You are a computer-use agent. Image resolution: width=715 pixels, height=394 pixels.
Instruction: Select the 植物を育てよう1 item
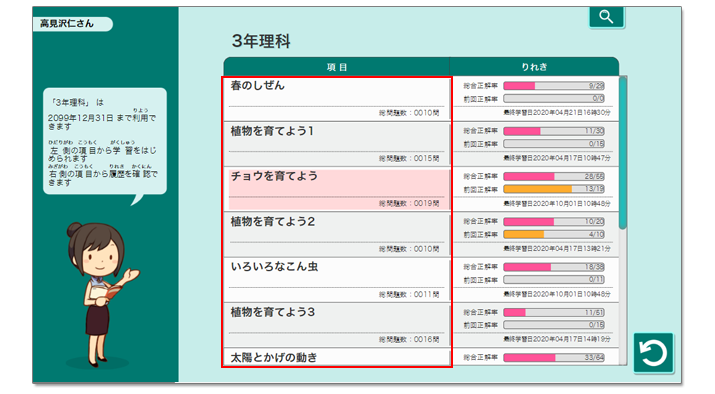pyautogui.click(x=337, y=144)
